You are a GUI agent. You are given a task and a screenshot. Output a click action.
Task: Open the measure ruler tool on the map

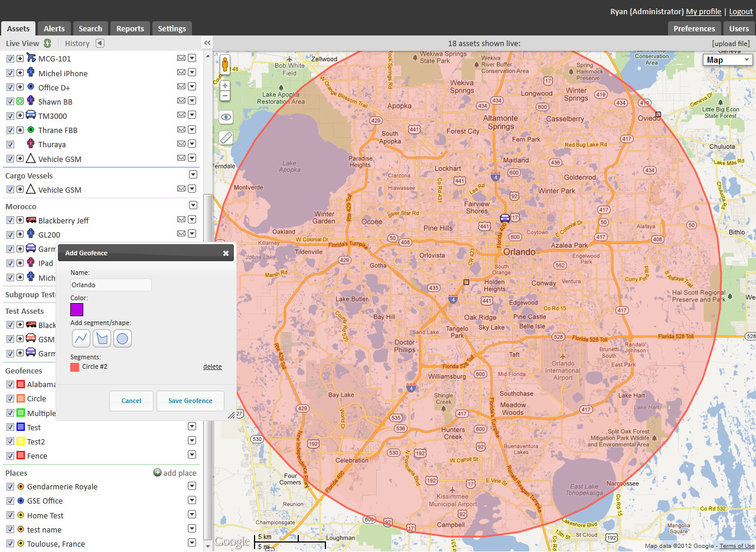point(225,138)
